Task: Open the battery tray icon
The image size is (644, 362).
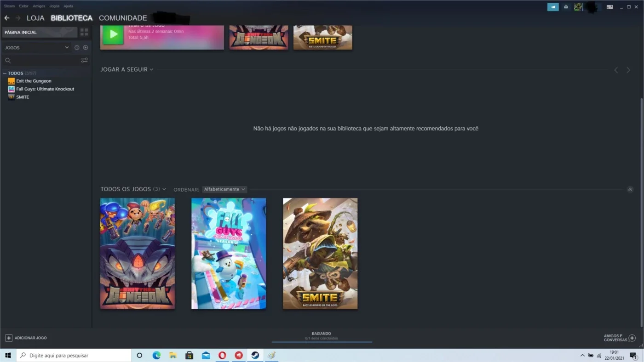Action: [x=591, y=355]
